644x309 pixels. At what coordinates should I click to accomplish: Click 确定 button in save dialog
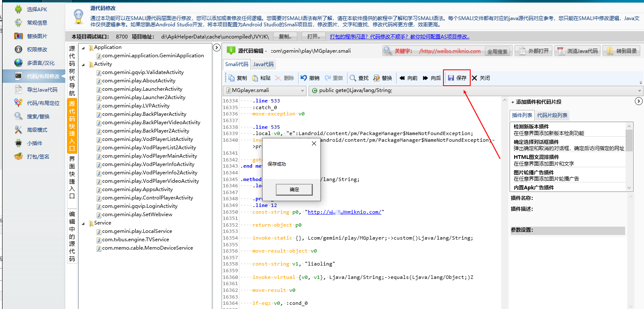(x=294, y=189)
